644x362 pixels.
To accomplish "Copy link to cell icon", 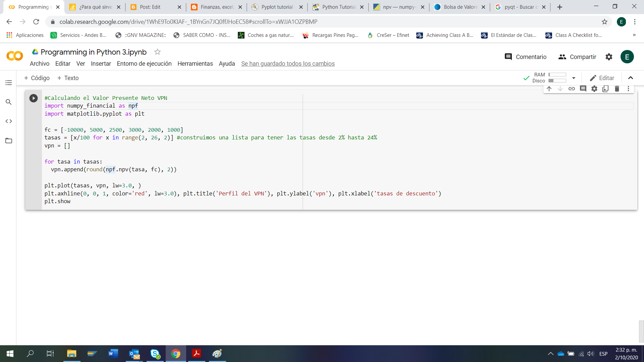I will point(572,89).
